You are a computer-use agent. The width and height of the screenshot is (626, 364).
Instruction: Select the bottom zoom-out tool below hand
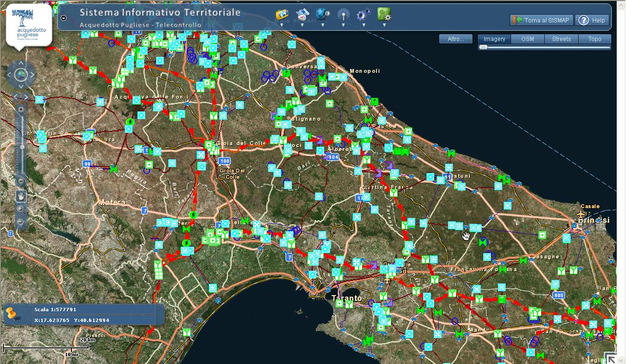21,222
